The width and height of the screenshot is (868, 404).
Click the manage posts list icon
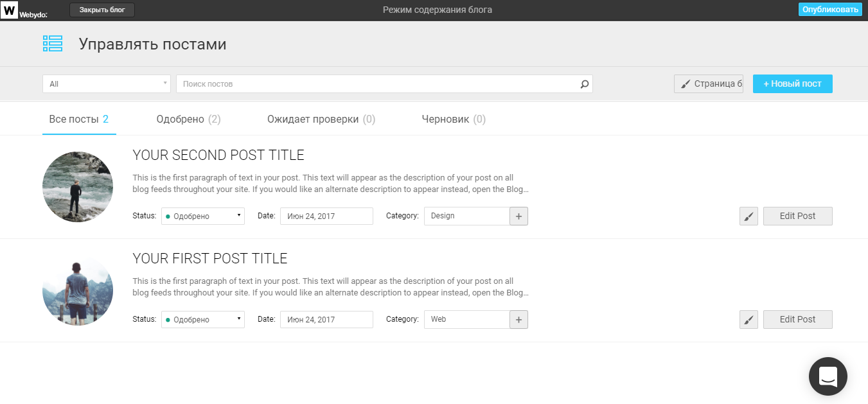click(53, 44)
